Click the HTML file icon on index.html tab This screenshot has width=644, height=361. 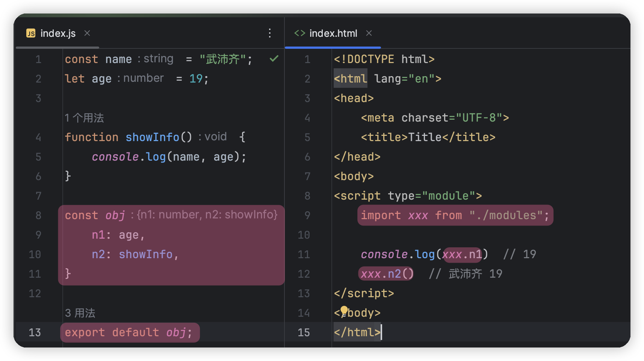(299, 33)
